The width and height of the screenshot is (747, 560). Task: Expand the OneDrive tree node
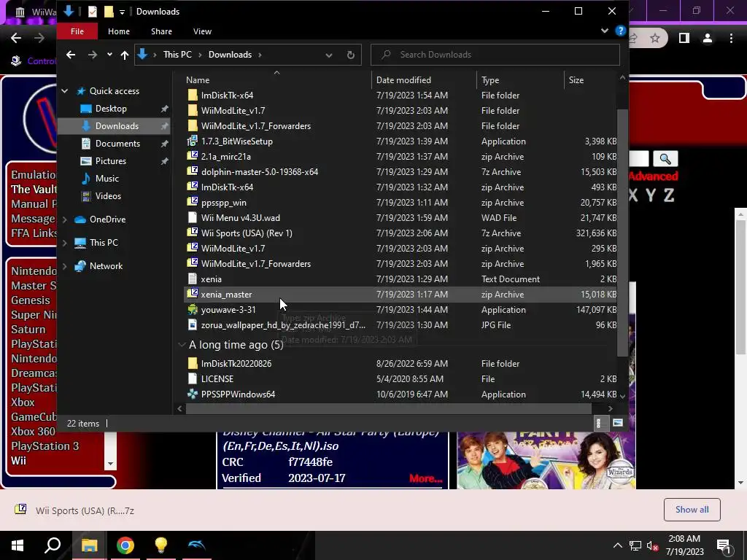65,219
